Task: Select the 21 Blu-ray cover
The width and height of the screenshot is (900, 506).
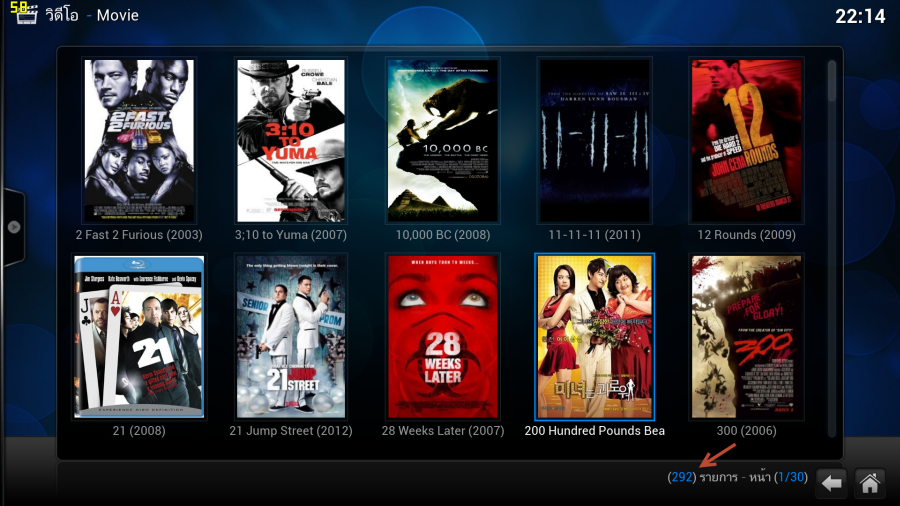Action: [139, 337]
